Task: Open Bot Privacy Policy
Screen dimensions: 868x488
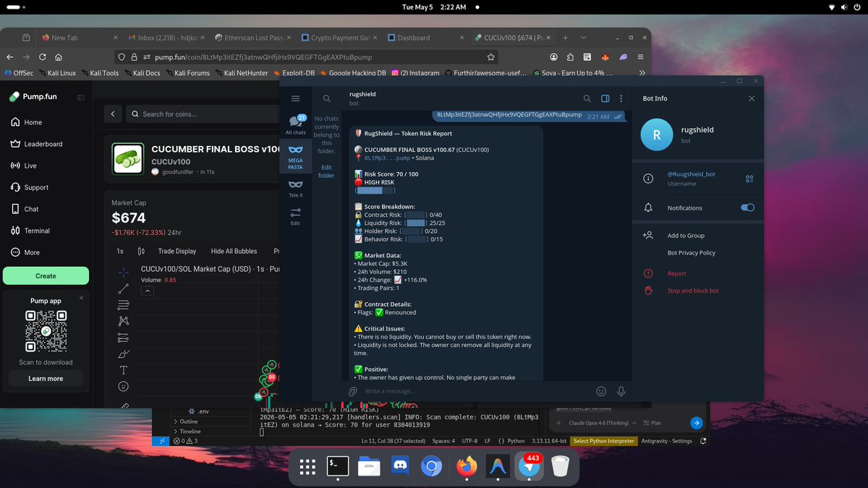Action: click(x=691, y=253)
